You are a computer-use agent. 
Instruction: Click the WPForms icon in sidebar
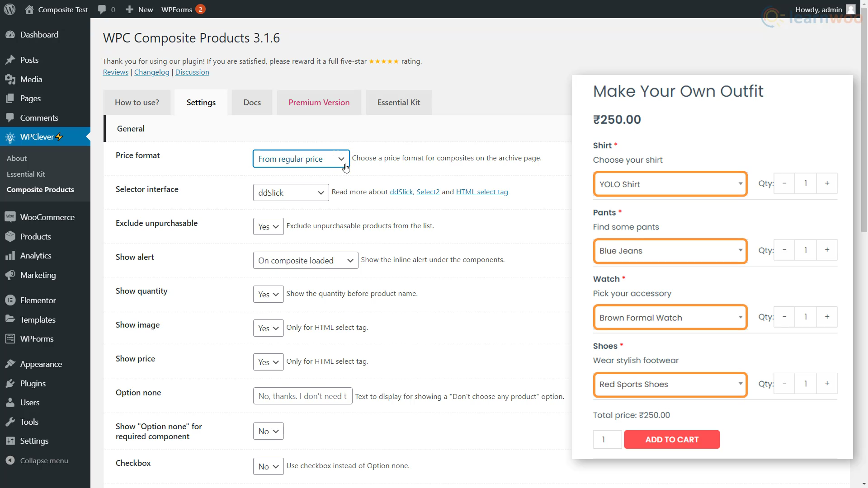[10, 339]
